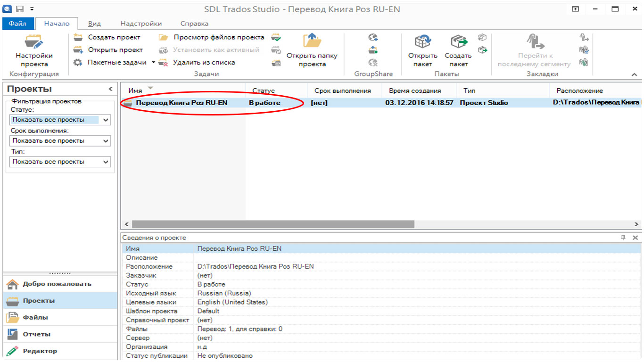Screen dimensions: 644x362
Task: Open the Срок выполнения filter combo box
Action: pyautogui.click(x=60, y=140)
